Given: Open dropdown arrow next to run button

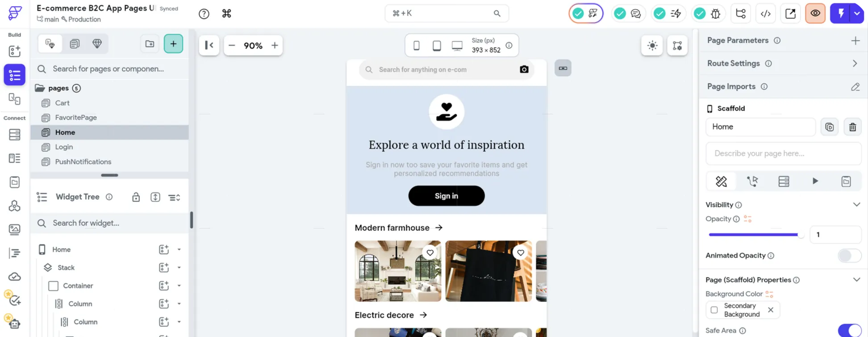Looking at the screenshot, I should coord(857,13).
